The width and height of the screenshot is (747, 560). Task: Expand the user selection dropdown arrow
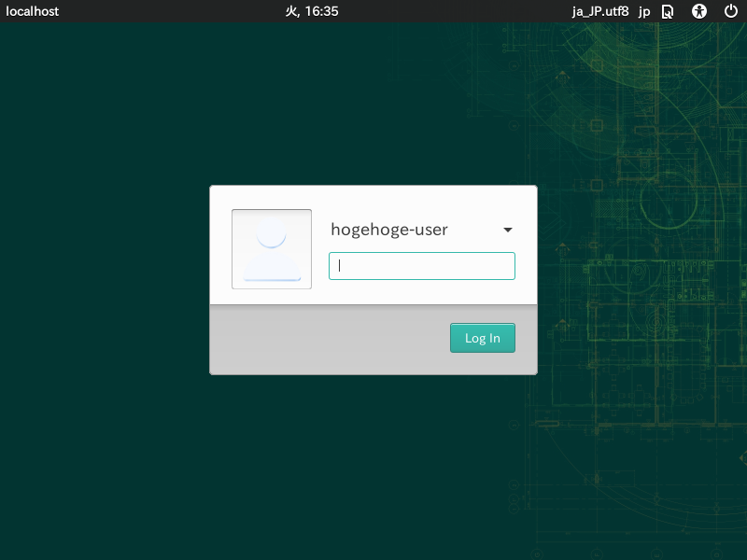(508, 230)
